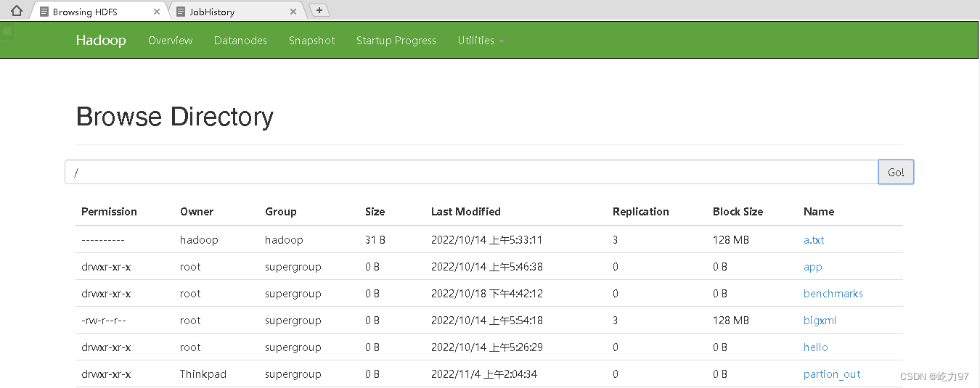Click the browser home icon

[16, 11]
